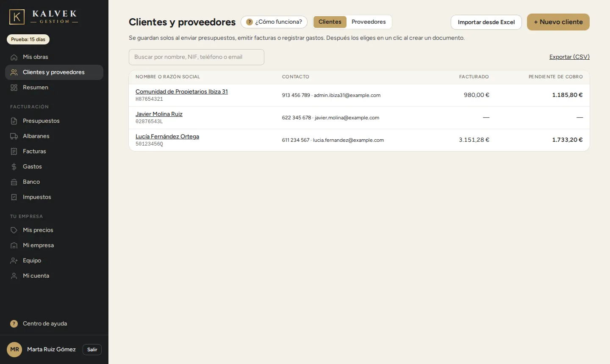Open client Comunidad de Propietarios Ibiza 31

pos(182,91)
